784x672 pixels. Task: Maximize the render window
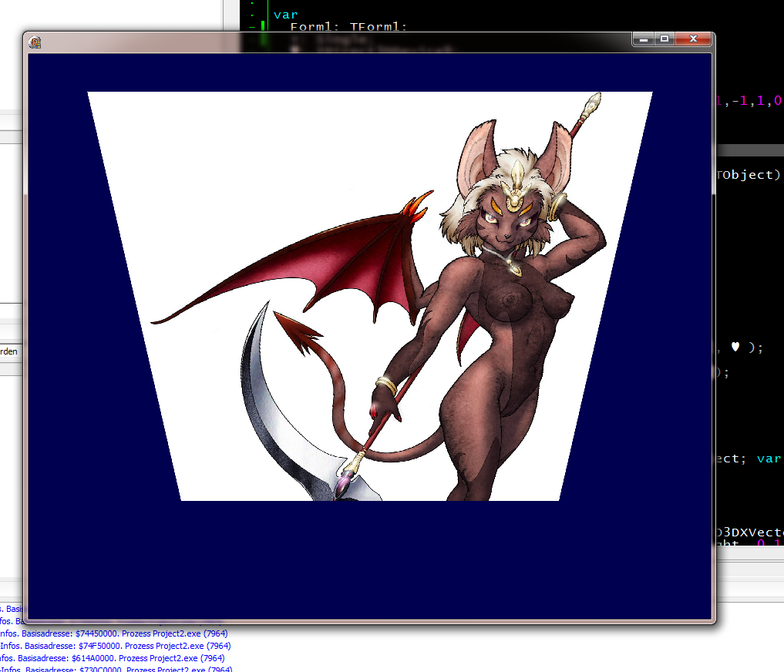tap(664, 39)
